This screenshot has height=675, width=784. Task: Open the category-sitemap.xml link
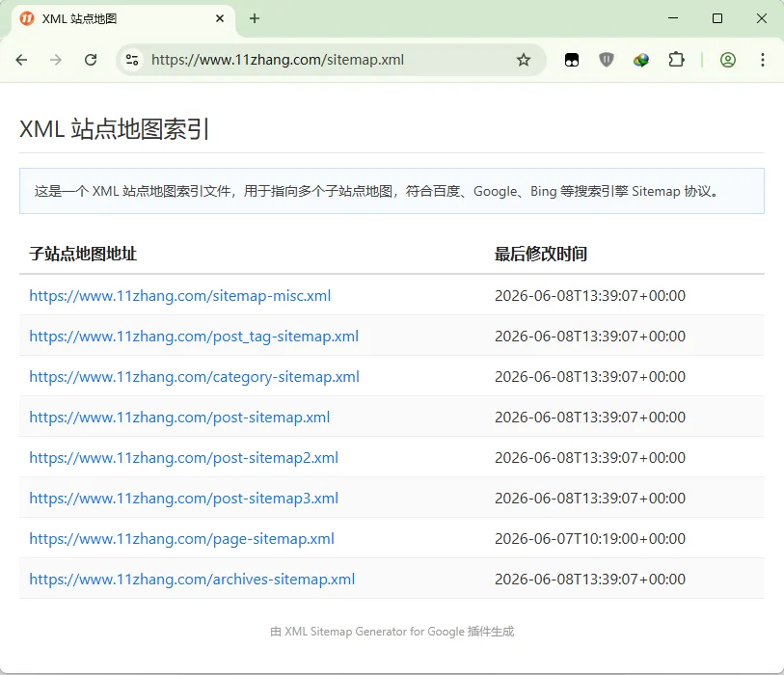194,376
